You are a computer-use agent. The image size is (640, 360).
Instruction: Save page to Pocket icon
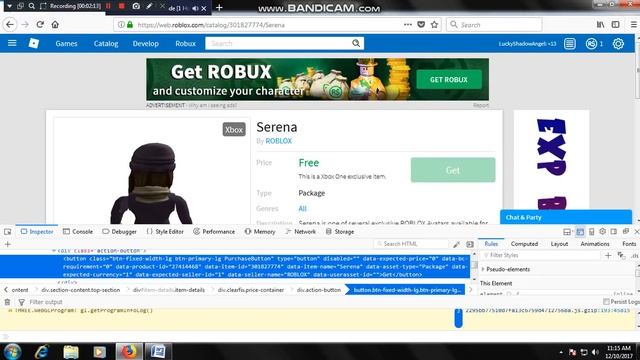pos(421,24)
